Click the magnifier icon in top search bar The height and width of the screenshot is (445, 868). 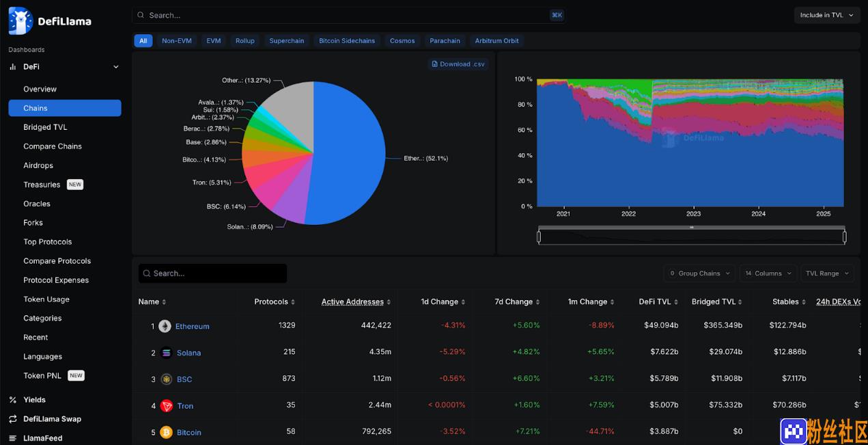[141, 15]
